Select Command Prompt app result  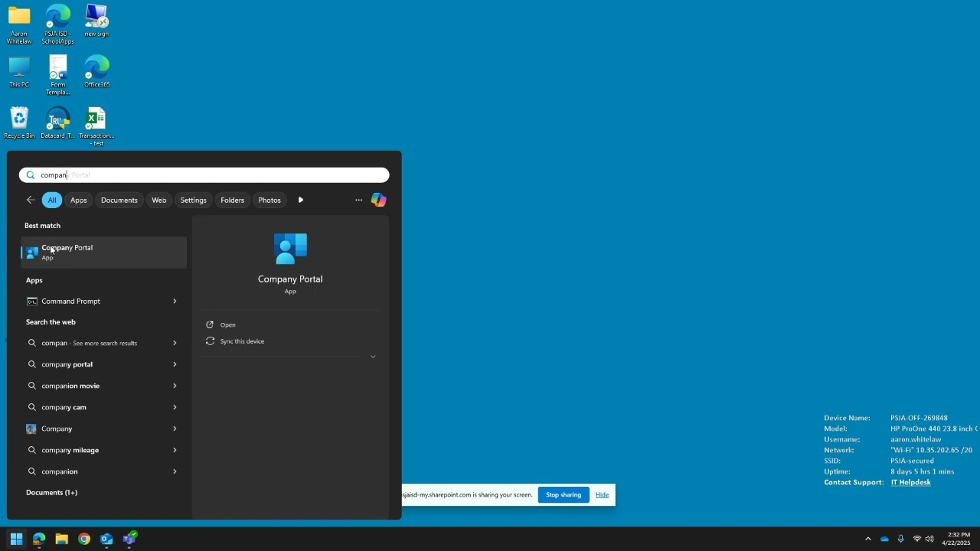pos(93,302)
